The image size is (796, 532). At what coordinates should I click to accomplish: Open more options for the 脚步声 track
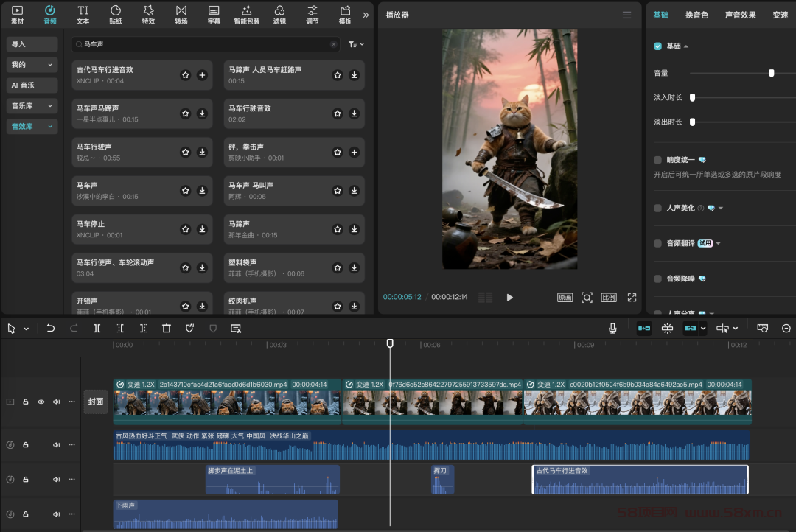point(72,479)
